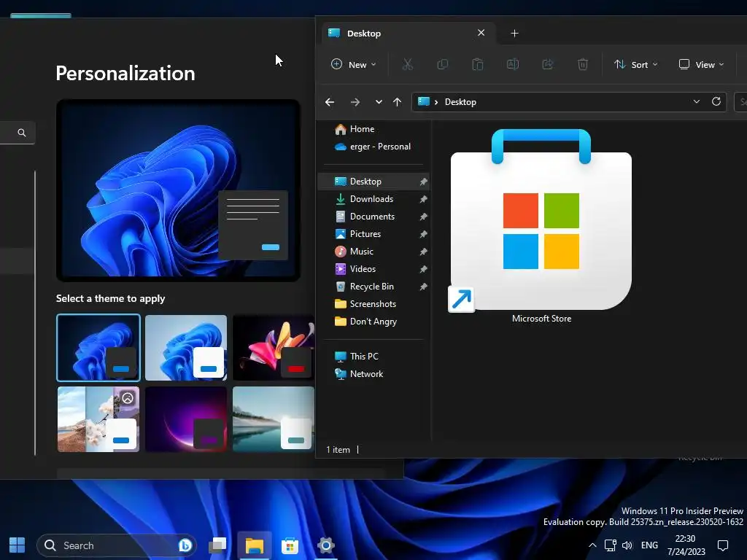747x560 pixels.
Task: Apply the spotlight collage theme with flowers
Action: [x=98, y=419]
